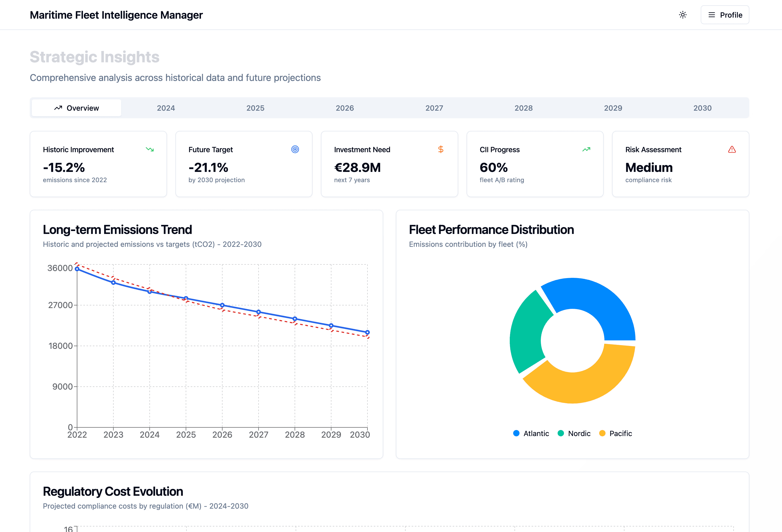Click the Overview tab trend arrow icon
This screenshot has width=782, height=532.
click(x=58, y=108)
